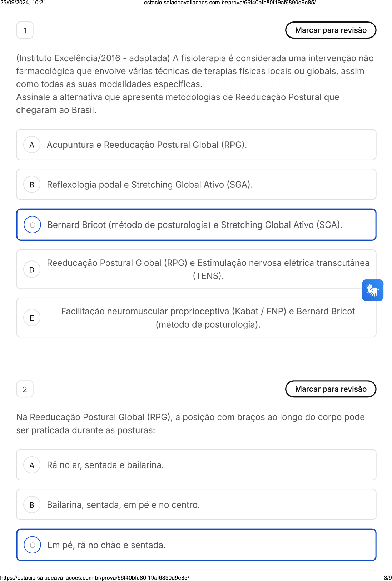Click the question 1 number badge
The width and height of the screenshot is (392, 581).
(25, 30)
